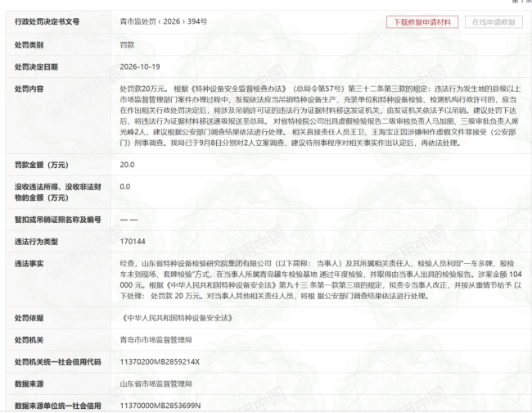Click the 处罚机关统一社会信用代码 label
532x413 pixels.
tap(57, 362)
